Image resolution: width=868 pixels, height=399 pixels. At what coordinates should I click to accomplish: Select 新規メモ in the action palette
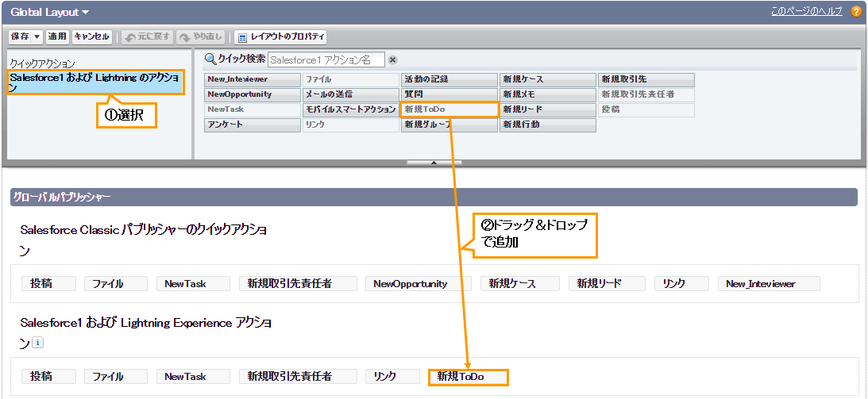pyautogui.click(x=547, y=94)
